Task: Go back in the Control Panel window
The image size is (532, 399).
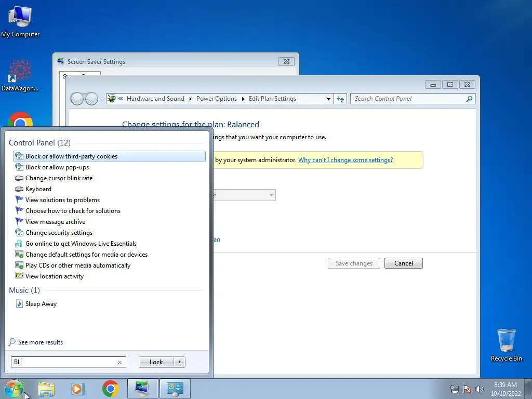Action: click(x=77, y=99)
